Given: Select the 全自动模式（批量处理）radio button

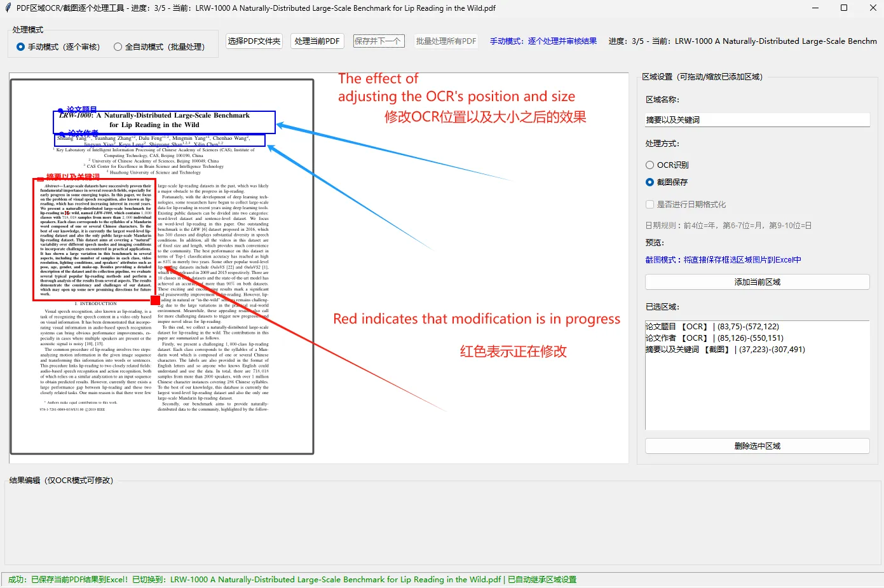Looking at the screenshot, I should click(x=118, y=46).
